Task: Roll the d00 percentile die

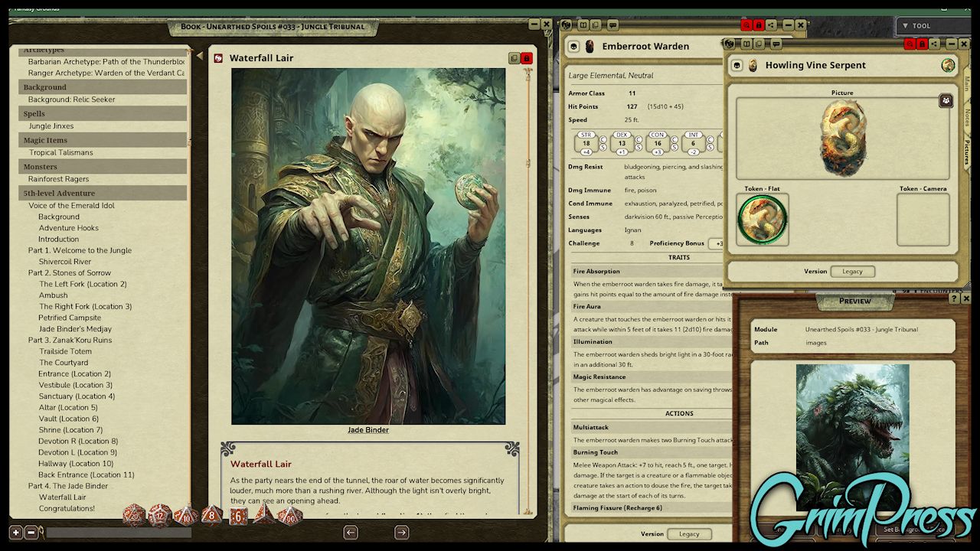Action: (x=290, y=515)
